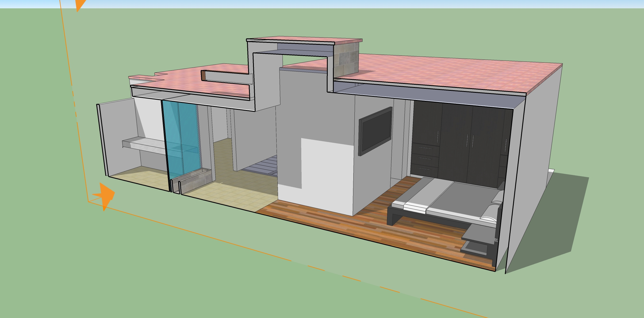644x318 pixels.
Task: Select the wooden plank bedroom floor
Action: pyautogui.click(x=374, y=227)
